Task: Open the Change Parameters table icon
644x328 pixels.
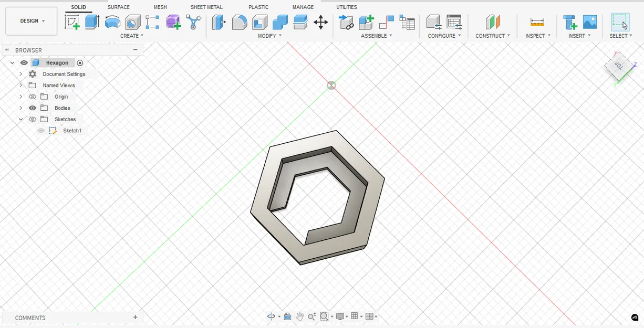Action: click(454, 22)
